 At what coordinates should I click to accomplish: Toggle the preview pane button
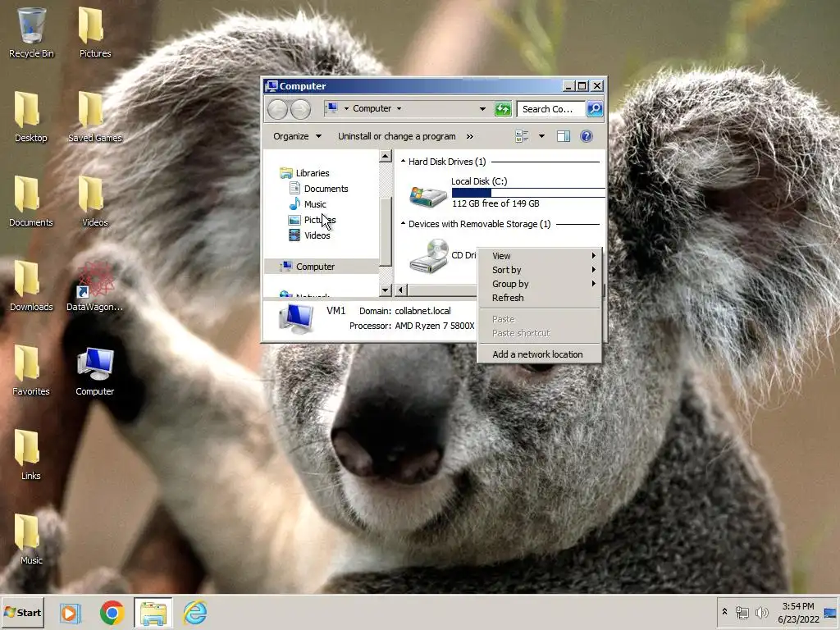563,137
